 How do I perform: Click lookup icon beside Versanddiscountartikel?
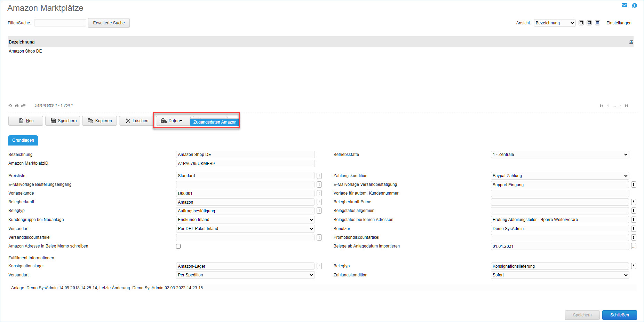[x=319, y=237]
